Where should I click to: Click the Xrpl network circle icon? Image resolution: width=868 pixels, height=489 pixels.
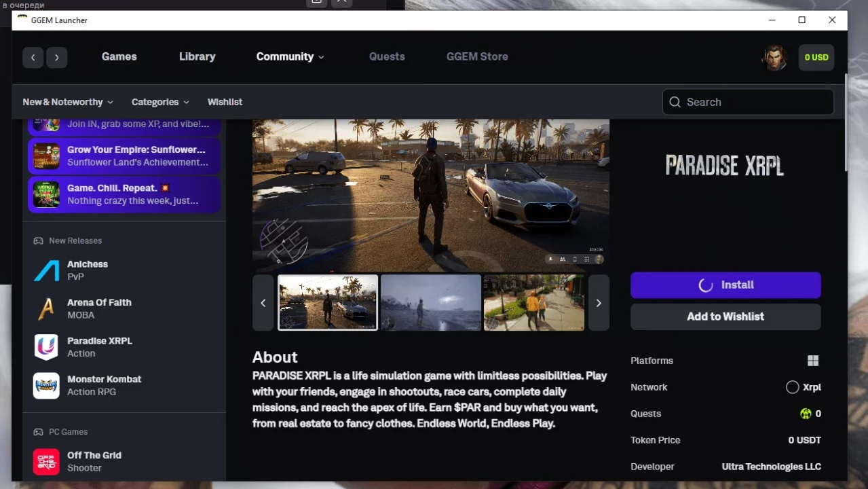coord(792,387)
